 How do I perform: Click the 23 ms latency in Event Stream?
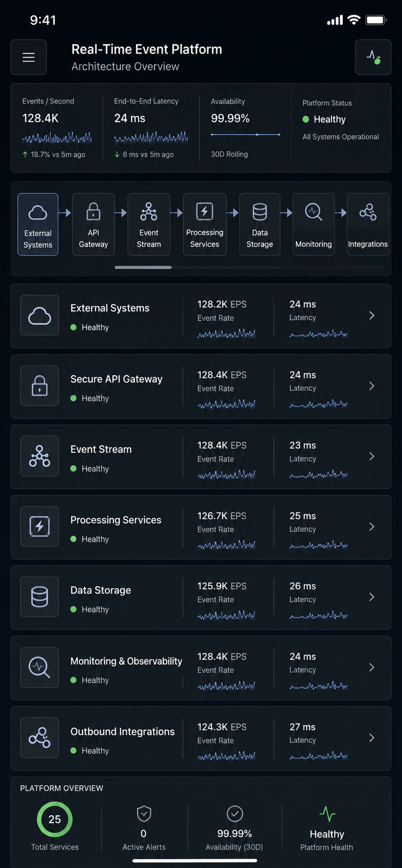[x=303, y=445]
